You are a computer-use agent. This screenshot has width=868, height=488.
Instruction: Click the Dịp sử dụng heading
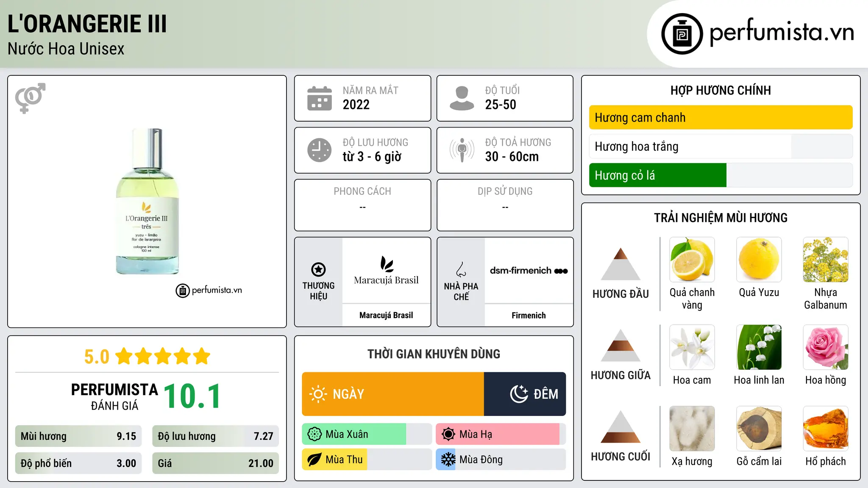pyautogui.click(x=505, y=191)
